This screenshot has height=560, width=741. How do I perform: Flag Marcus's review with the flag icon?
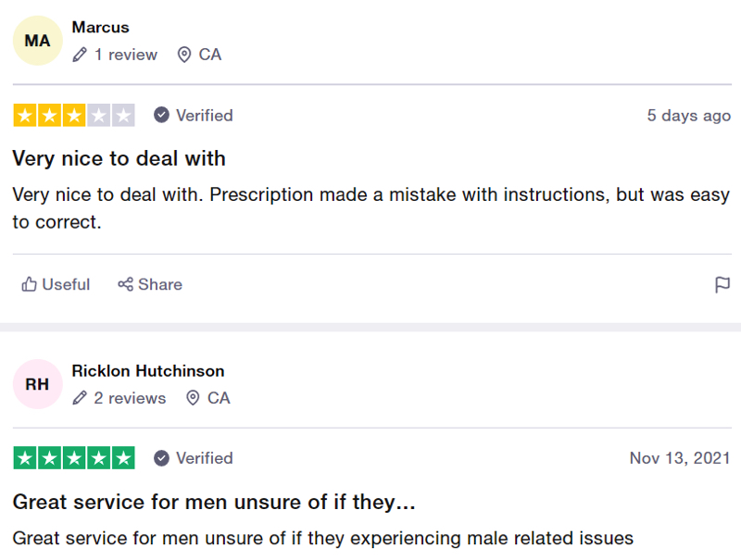[722, 285]
